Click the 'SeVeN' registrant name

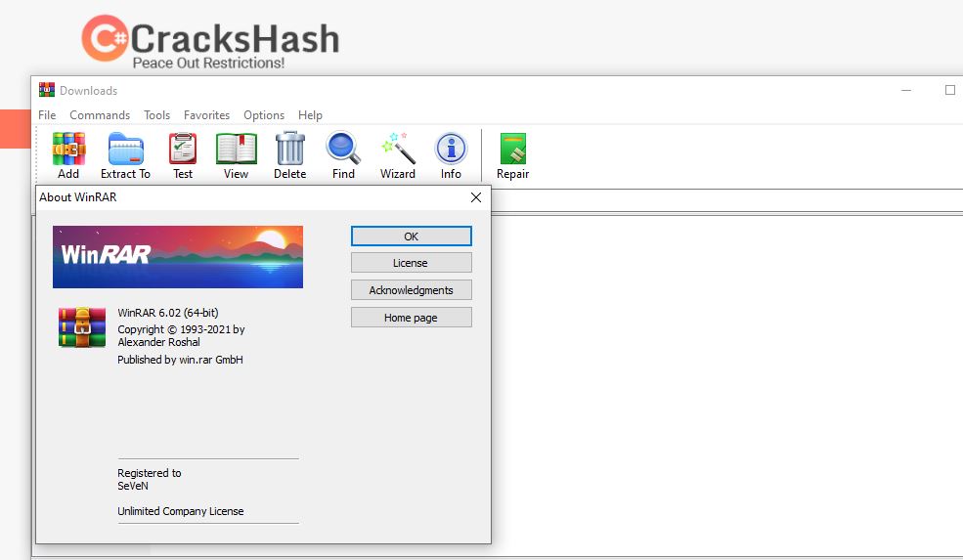133,486
